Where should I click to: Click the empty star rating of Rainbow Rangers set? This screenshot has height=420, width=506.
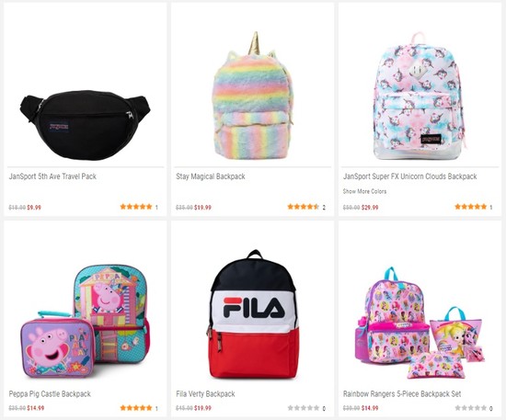(470, 408)
